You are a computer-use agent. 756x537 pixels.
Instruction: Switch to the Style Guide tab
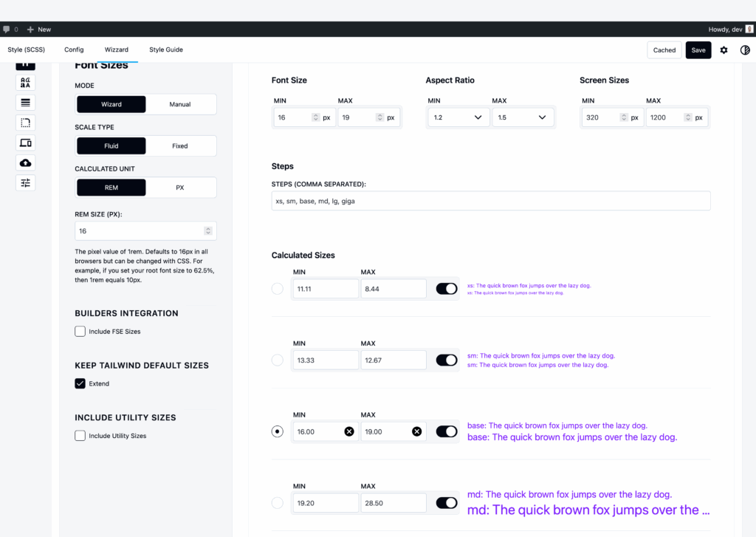pos(165,49)
